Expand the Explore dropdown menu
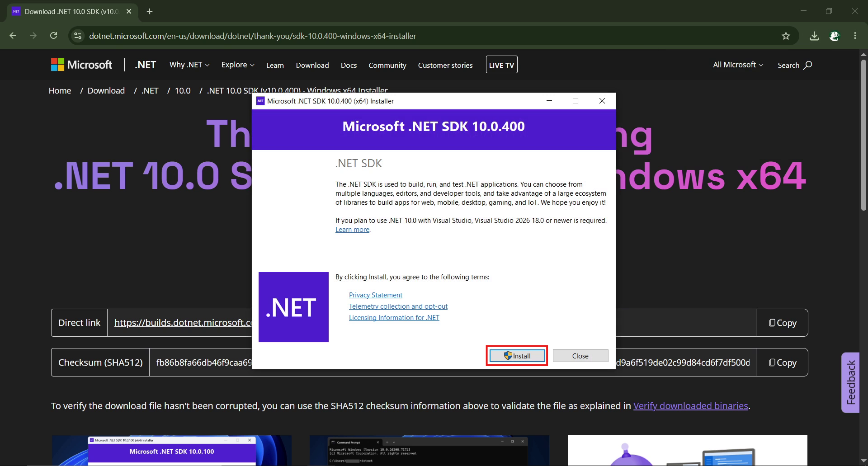The image size is (868, 466). [x=238, y=65]
